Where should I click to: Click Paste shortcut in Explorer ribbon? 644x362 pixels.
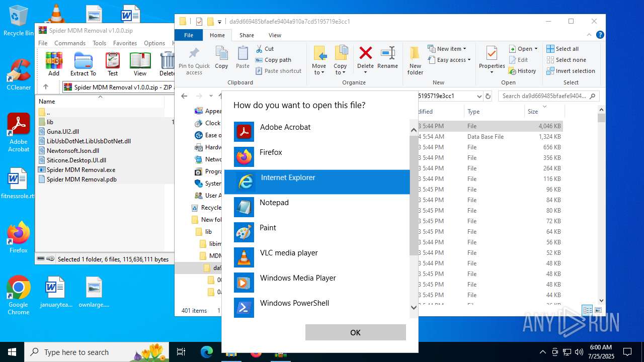278,71
